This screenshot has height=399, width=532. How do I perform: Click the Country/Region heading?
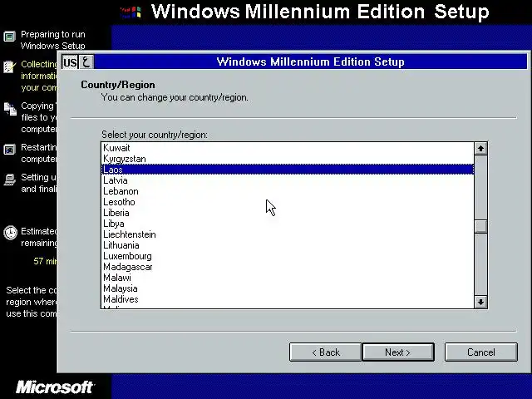pos(118,85)
